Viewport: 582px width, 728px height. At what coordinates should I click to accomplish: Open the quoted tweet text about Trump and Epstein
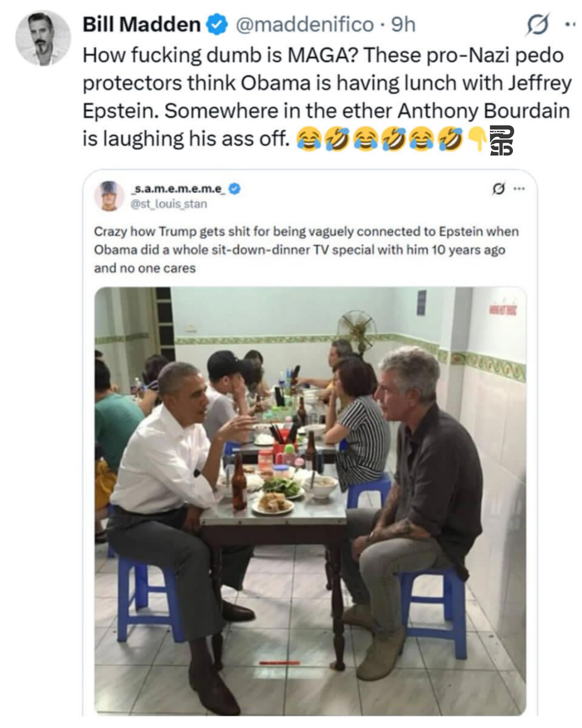tap(306, 250)
